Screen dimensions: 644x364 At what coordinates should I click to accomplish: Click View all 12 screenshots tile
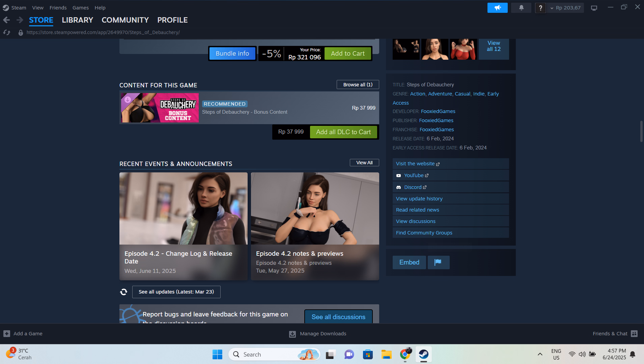click(494, 49)
